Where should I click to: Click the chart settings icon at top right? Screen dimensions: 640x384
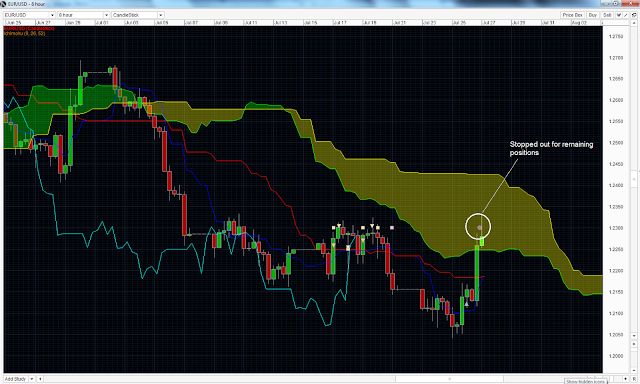(634, 15)
